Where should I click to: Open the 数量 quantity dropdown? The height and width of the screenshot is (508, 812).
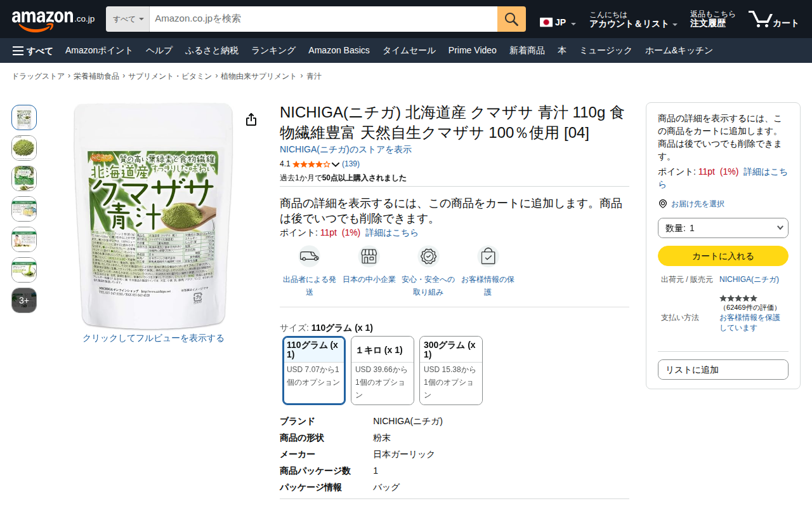tap(723, 228)
